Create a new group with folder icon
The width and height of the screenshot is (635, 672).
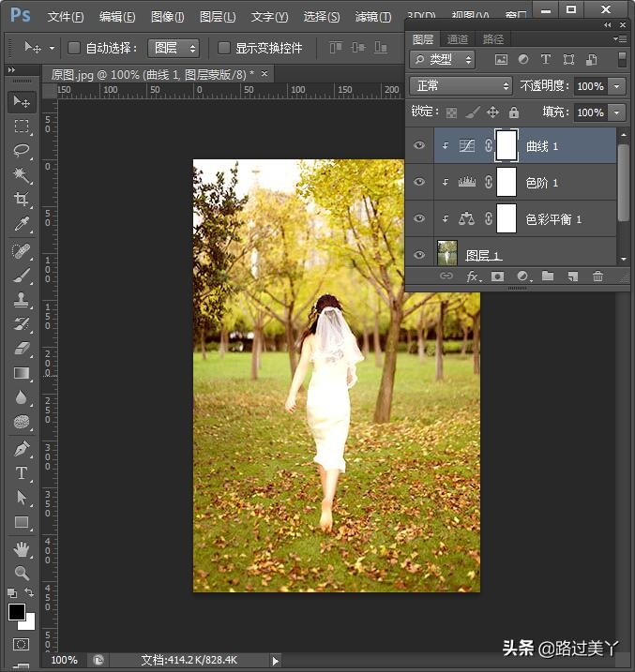pyautogui.click(x=548, y=276)
